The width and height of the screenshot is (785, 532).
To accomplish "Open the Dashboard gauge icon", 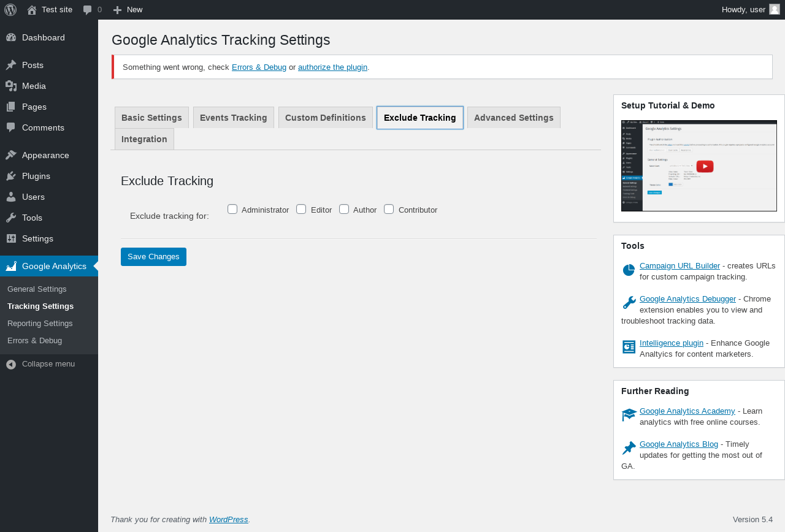I will pyautogui.click(x=11, y=37).
